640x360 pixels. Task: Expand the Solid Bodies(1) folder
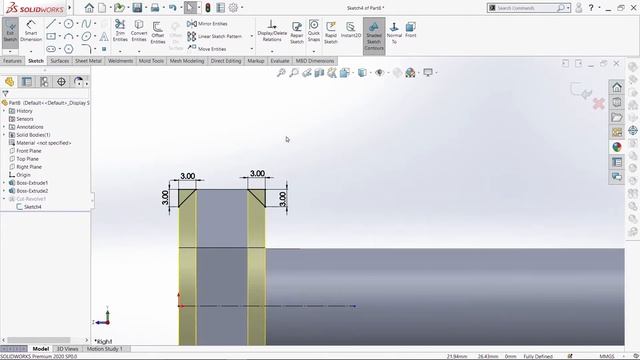[4, 135]
